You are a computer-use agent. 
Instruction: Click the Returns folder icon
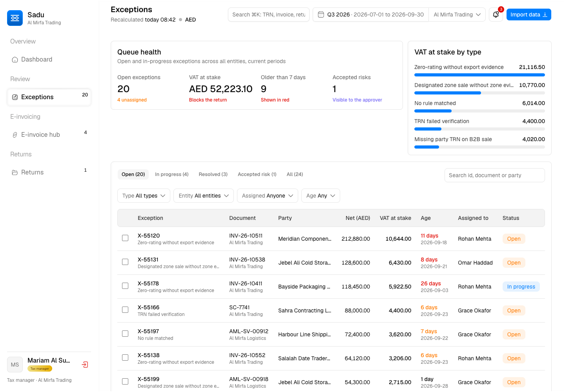pos(15,172)
